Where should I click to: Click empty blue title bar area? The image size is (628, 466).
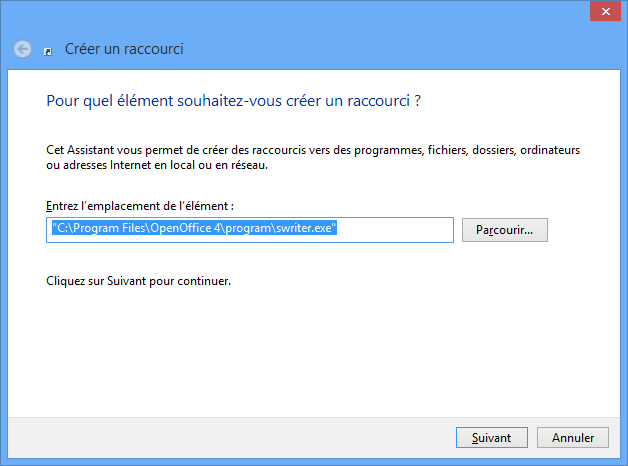pos(360,32)
